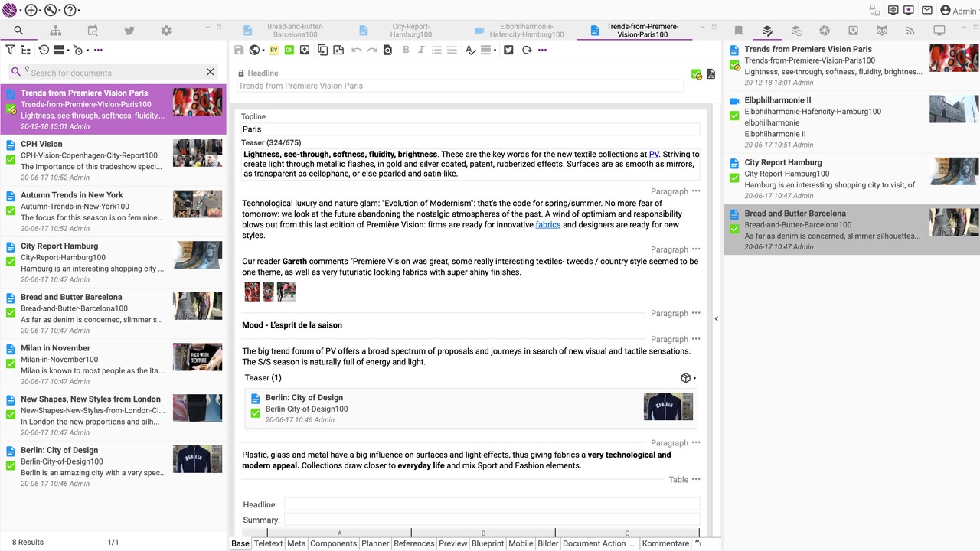Clear the document search with X button

[x=211, y=72]
